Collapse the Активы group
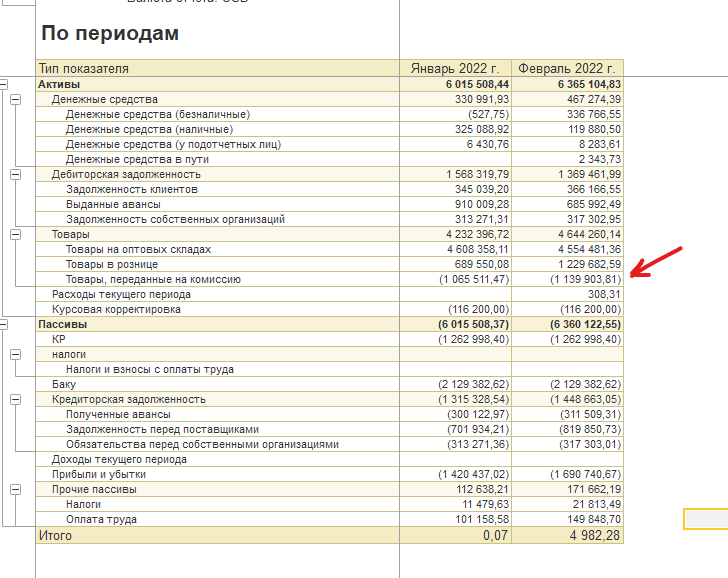 pyautogui.click(x=3, y=85)
